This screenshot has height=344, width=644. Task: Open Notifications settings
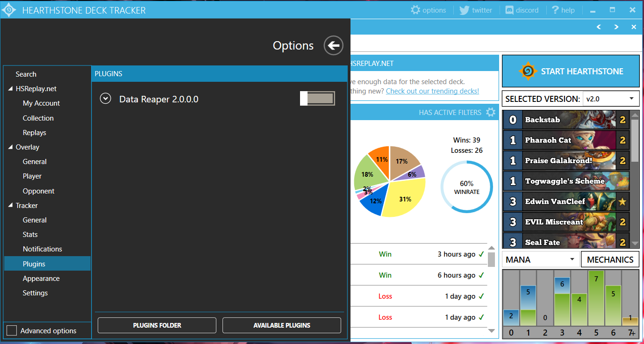click(42, 249)
